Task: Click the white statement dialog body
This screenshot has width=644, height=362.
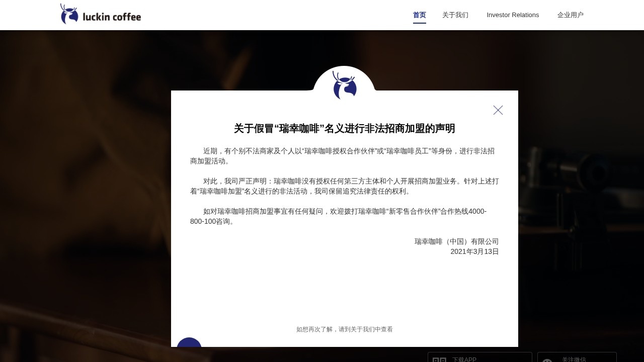Action: coord(344,287)
